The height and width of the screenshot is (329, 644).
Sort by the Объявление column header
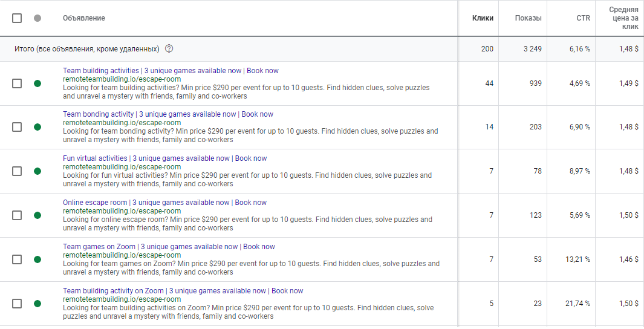click(x=84, y=18)
